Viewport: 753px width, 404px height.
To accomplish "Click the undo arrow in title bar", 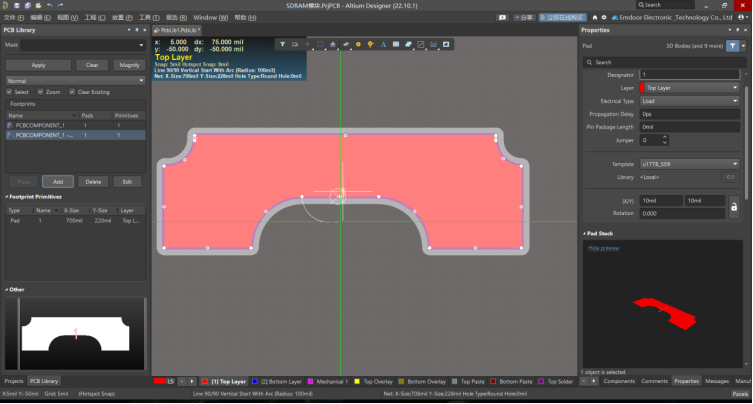I will click(x=49, y=5).
